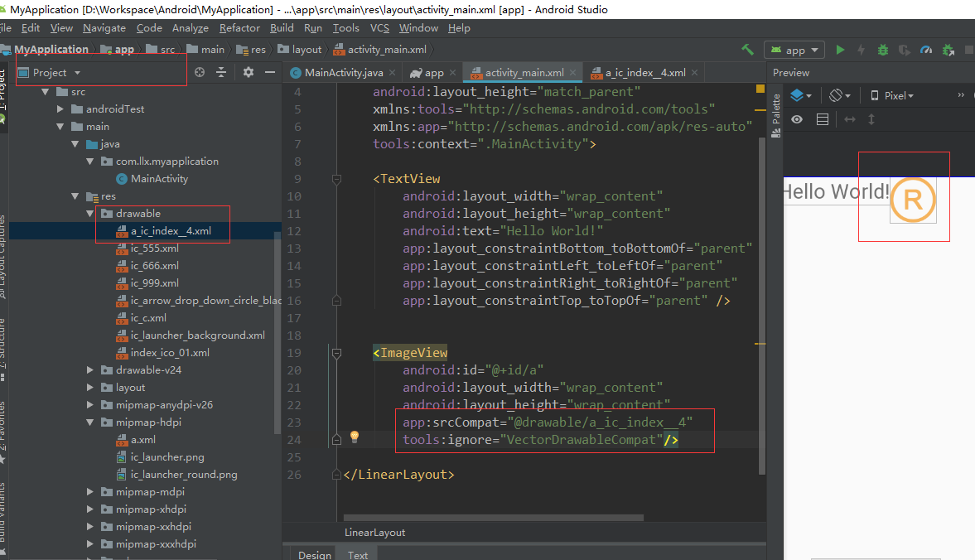Collapse the mipmap-hdpi folder

tap(90, 422)
